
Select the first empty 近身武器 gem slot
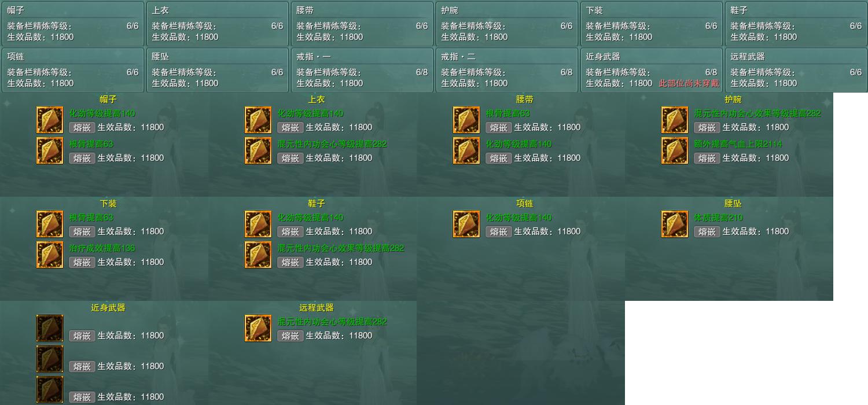pos(50,329)
